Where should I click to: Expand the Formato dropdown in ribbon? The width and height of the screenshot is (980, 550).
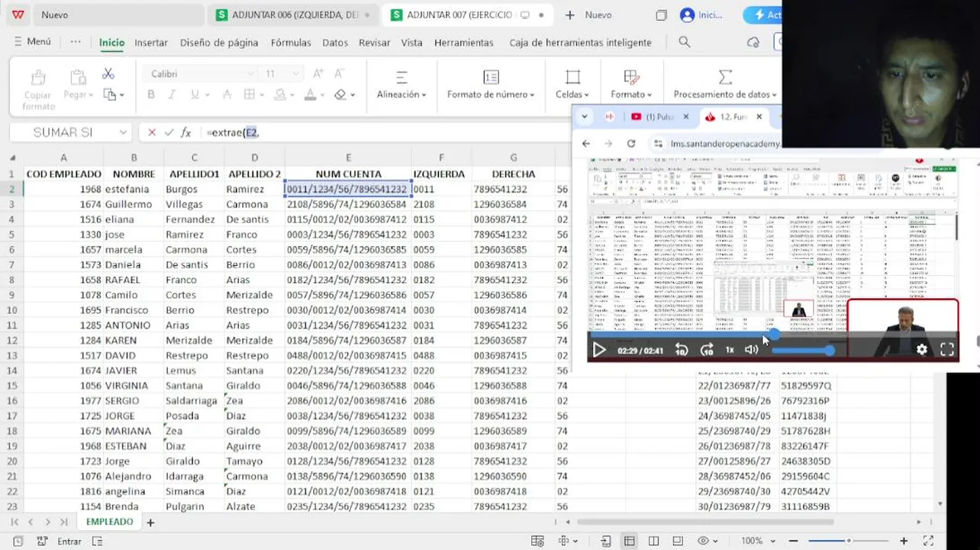point(631,95)
